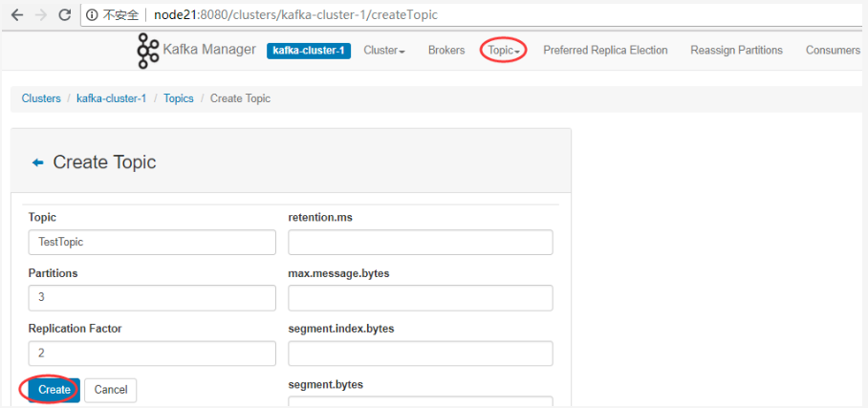The image size is (868, 408).
Task: Click the 'Create Topic' breadcrumb text
Action: coord(240,98)
